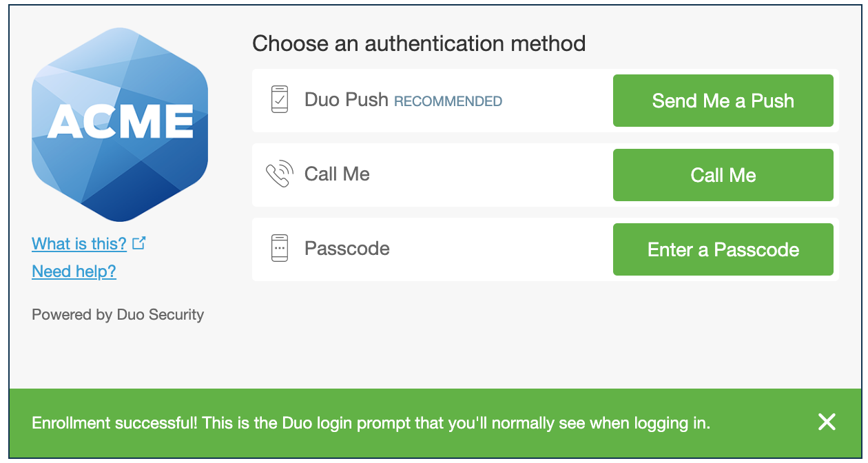This screenshot has height=463, width=868.
Task: Open the Need help? link
Action: (x=74, y=271)
